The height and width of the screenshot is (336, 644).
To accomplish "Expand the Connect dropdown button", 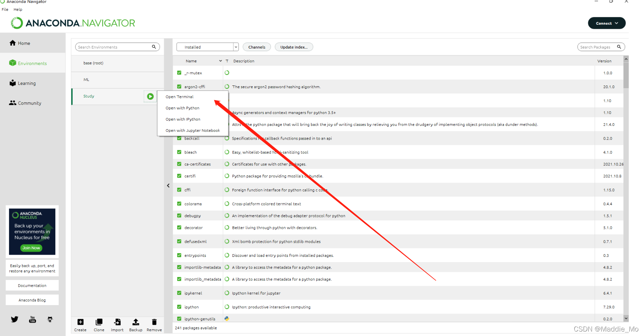I will click(607, 23).
